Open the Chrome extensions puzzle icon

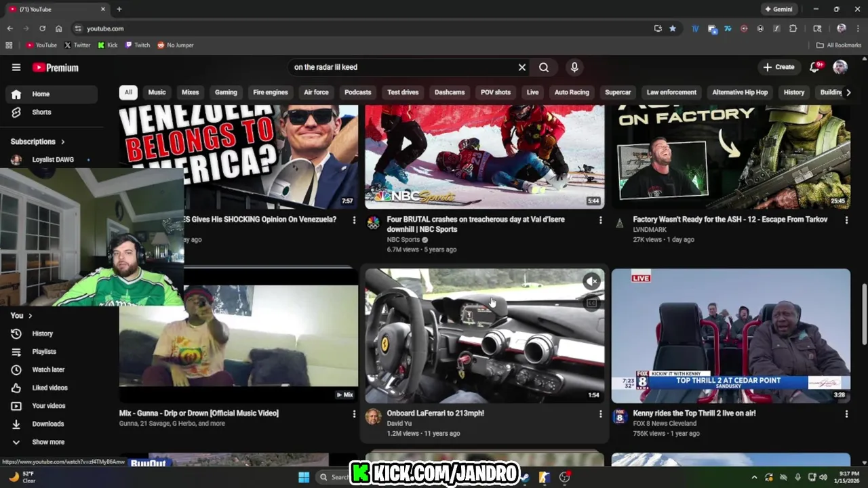tap(793, 28)
